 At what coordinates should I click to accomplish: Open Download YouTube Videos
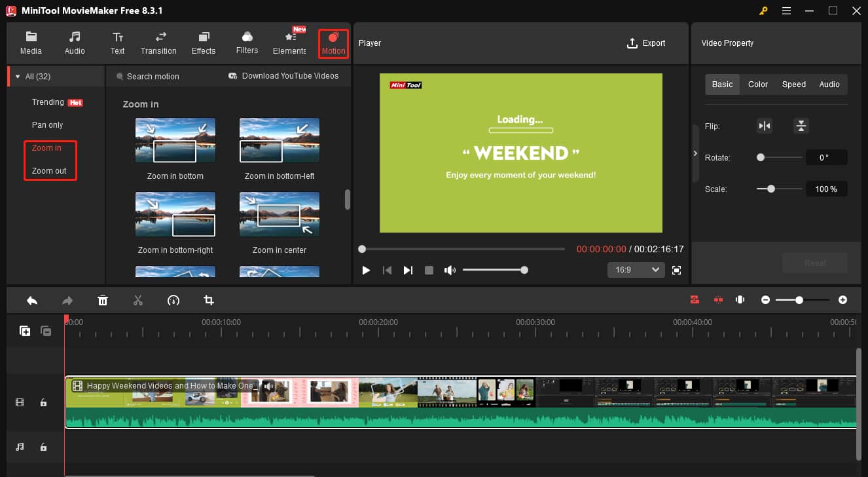[x=283, y=76]
